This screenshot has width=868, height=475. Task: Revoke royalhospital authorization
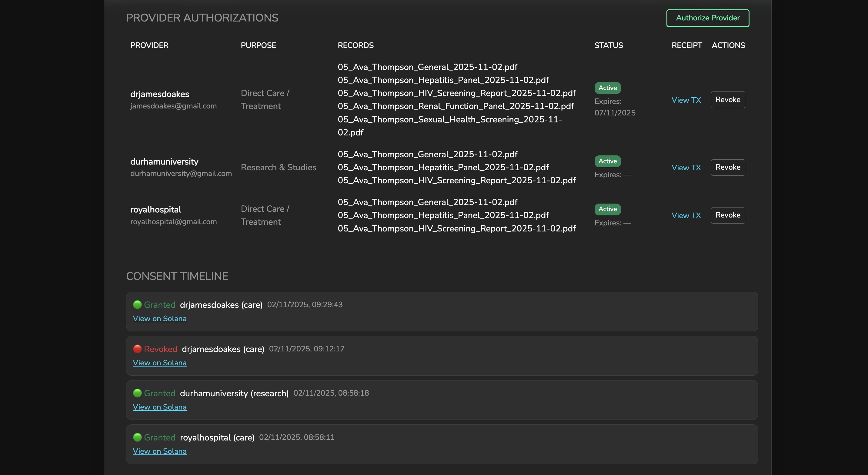point(727,215)
